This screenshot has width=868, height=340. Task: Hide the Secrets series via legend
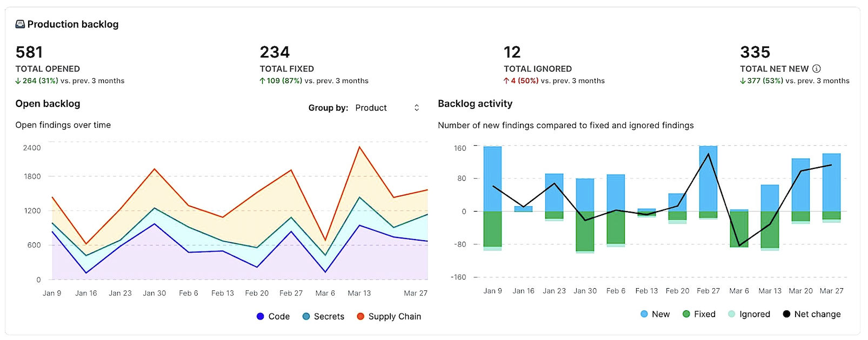(323, 316)
